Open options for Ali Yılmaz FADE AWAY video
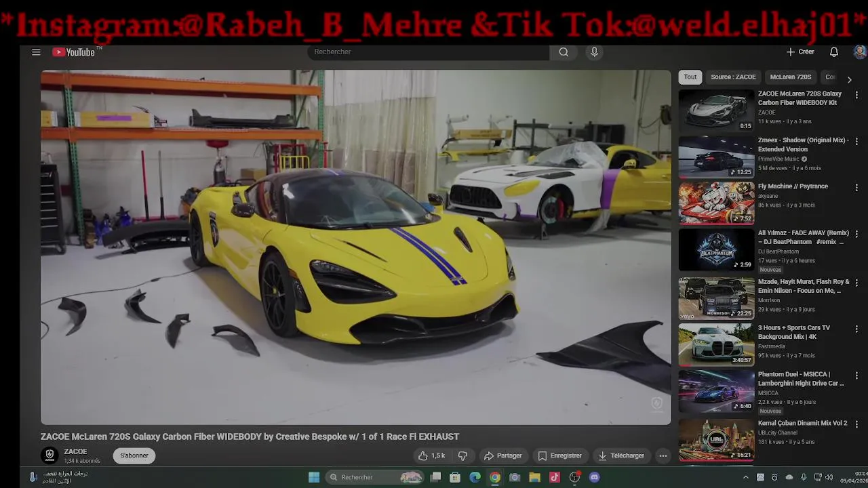The image size is (868, 488). [856, 234]
